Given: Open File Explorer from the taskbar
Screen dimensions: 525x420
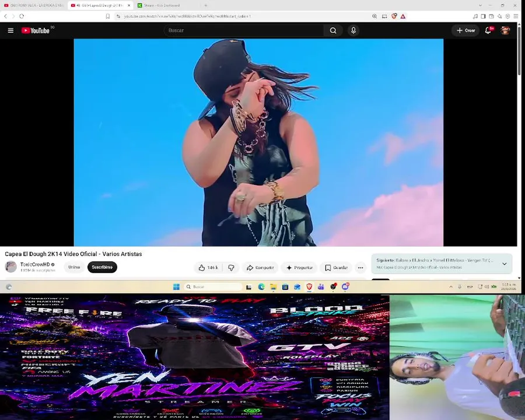Looking at the screenshot, I should tap(274, 286).
